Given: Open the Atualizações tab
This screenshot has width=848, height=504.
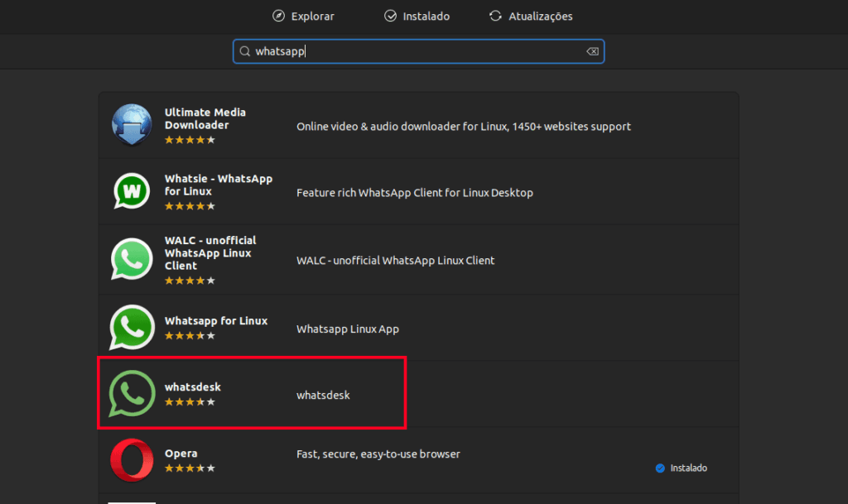Looking at the screenshot, I should click(x=530, y=16).
